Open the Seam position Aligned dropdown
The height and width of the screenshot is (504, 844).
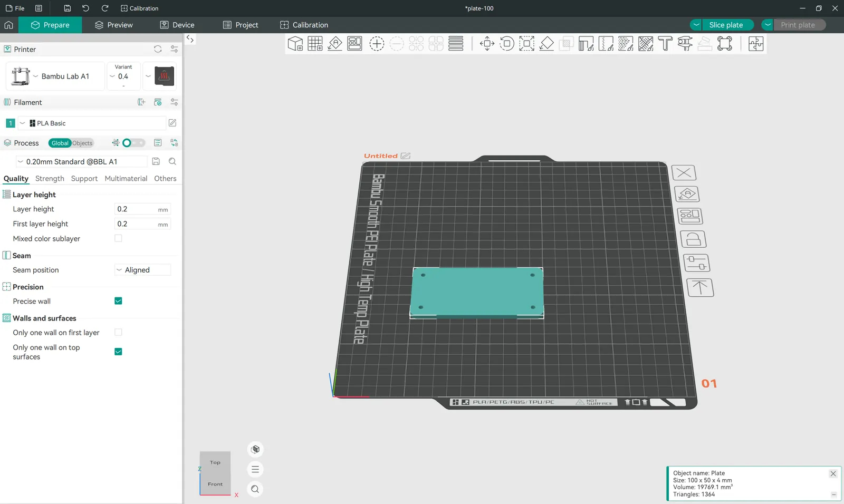click(x=142, y=270)
